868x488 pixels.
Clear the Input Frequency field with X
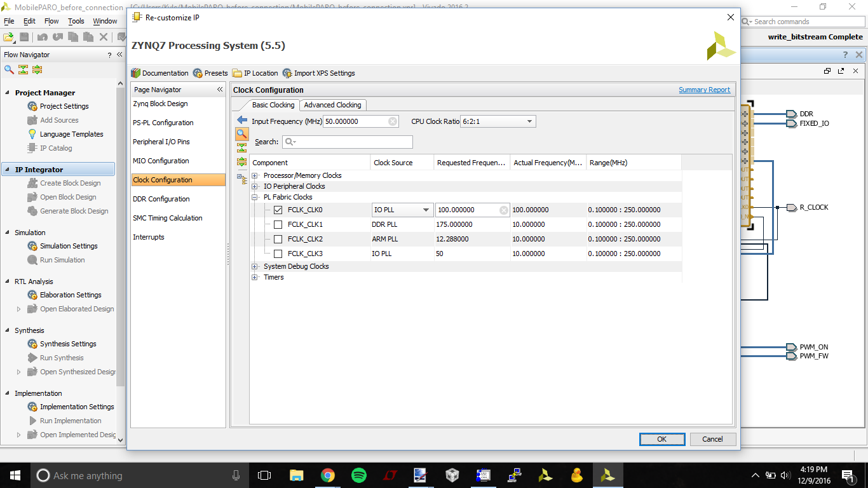393,121
